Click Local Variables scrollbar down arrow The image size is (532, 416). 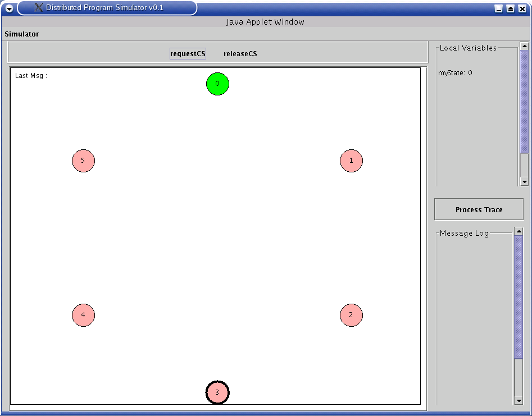pyautogui.click(x=524, y=182)
